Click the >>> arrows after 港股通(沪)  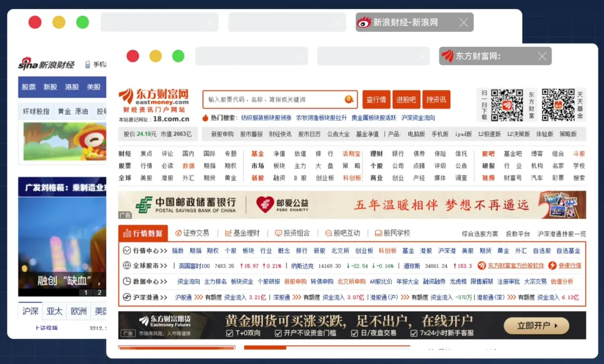click(405, 297)
